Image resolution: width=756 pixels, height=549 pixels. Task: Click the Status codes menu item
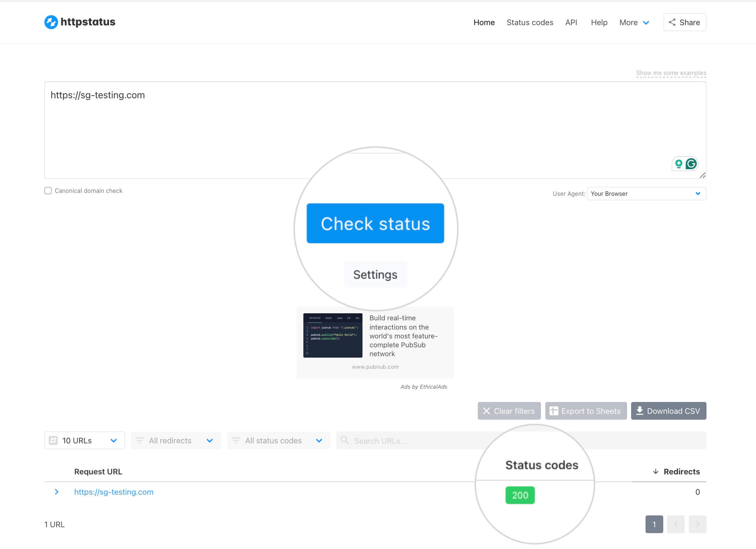529,22
